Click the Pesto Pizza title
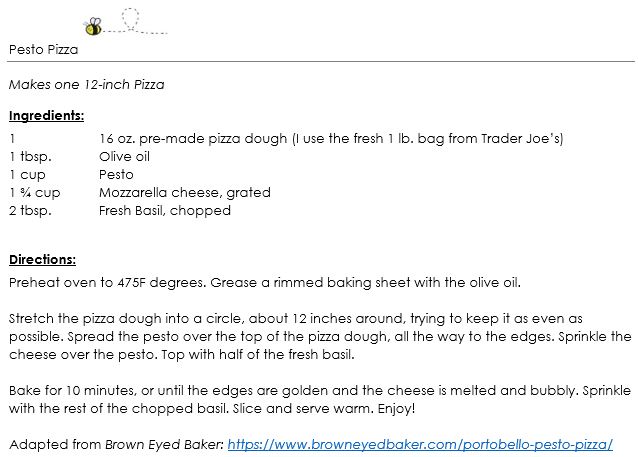Screen dimensions: 638x457 [43, 49]
